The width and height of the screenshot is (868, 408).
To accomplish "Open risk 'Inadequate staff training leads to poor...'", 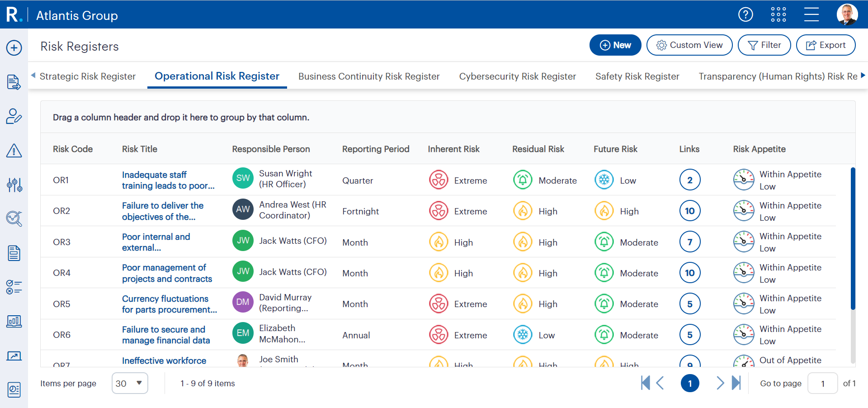I will point(168,180).
